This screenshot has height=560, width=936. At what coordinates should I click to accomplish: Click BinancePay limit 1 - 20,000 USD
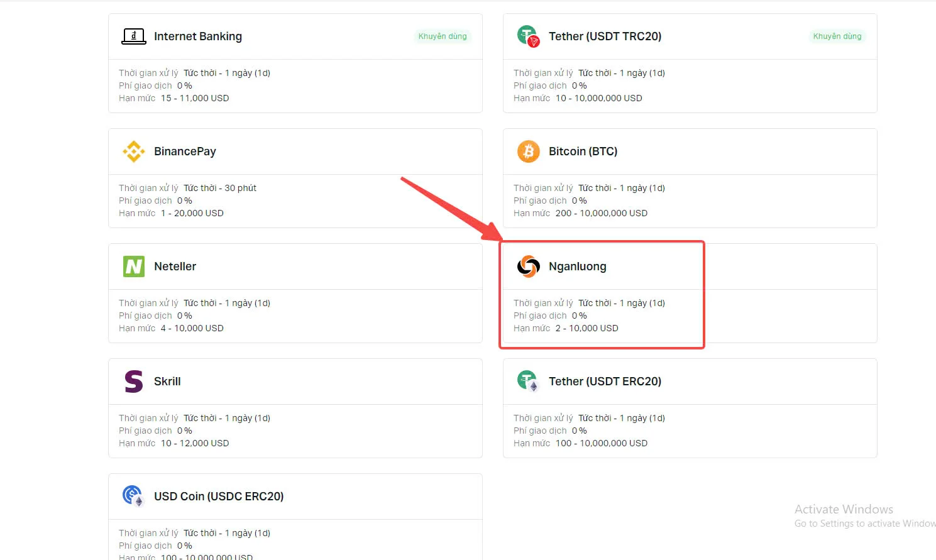tap(192, 213)
